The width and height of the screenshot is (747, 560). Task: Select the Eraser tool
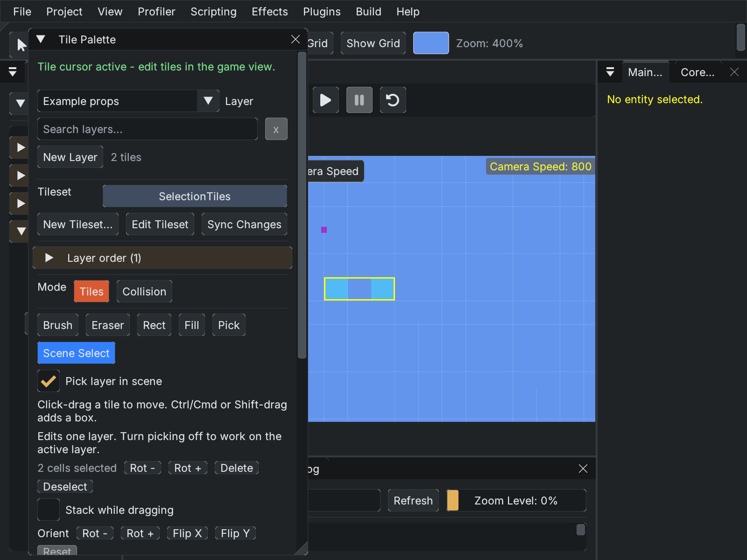point(108,325)
